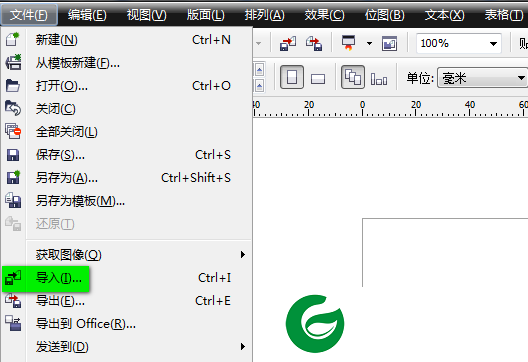Click the horizontal ruler at 0 mark
This screenshot has width=528, height=362.
(362, 108)
